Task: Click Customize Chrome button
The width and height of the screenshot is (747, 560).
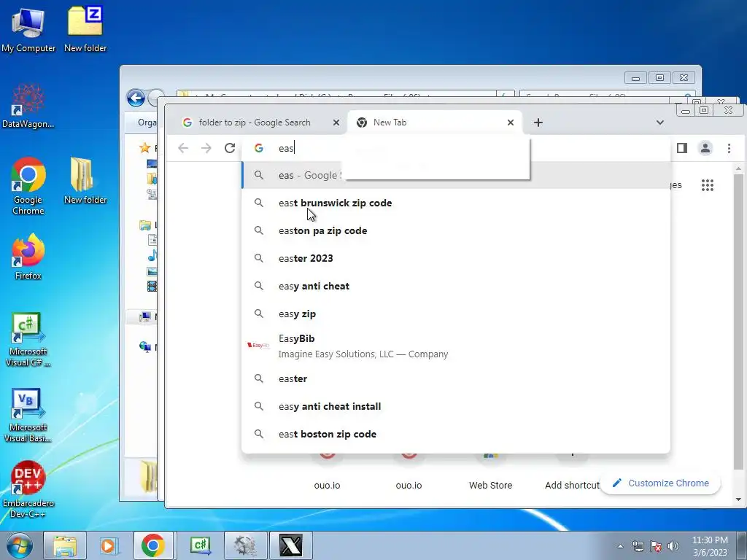Action: pos(661,483)
